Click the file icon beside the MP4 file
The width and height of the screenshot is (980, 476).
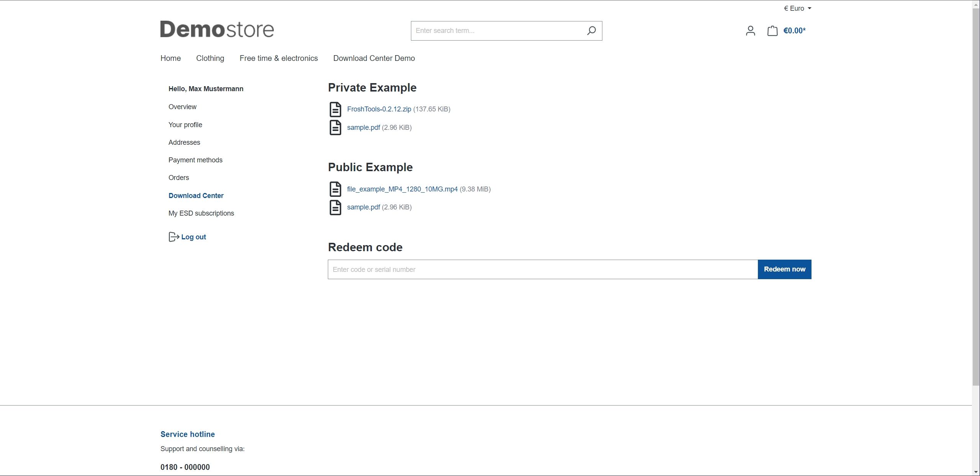click(335, 189)
